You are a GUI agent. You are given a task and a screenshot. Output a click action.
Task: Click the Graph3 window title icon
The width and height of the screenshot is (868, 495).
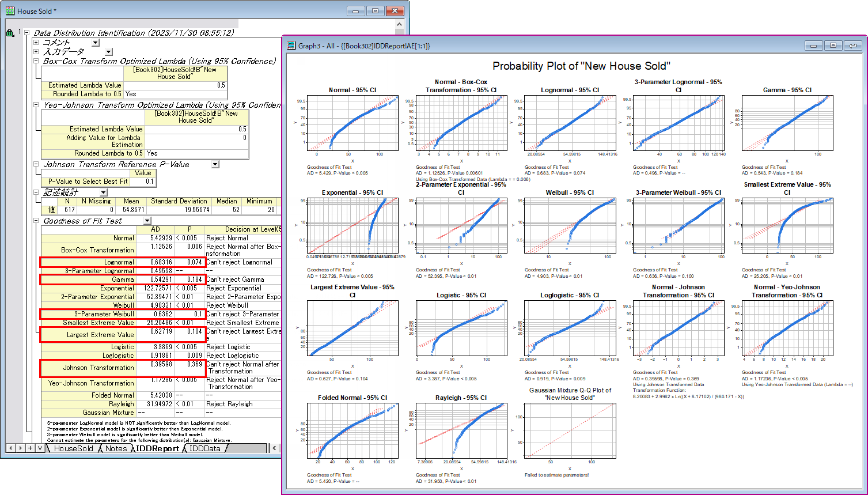click(291, 46)
